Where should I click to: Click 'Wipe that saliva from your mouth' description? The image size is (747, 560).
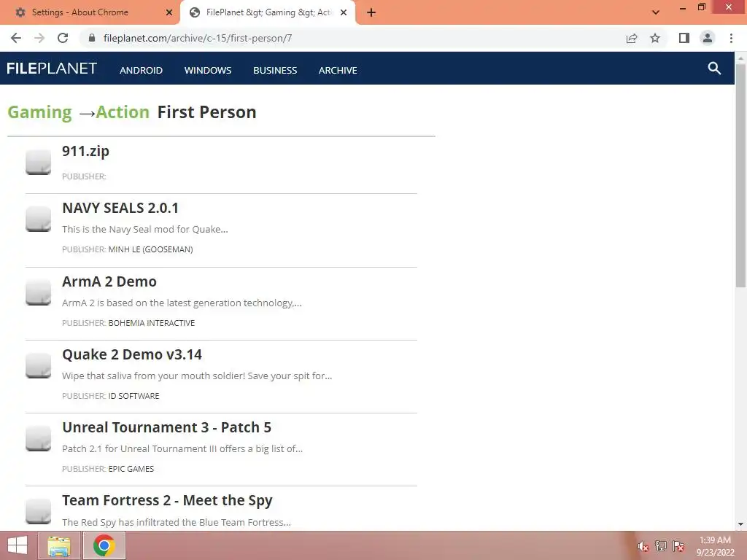(197, 376)
